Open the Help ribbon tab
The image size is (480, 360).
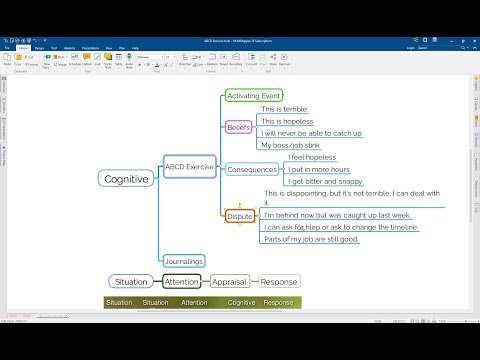point(135,48)
